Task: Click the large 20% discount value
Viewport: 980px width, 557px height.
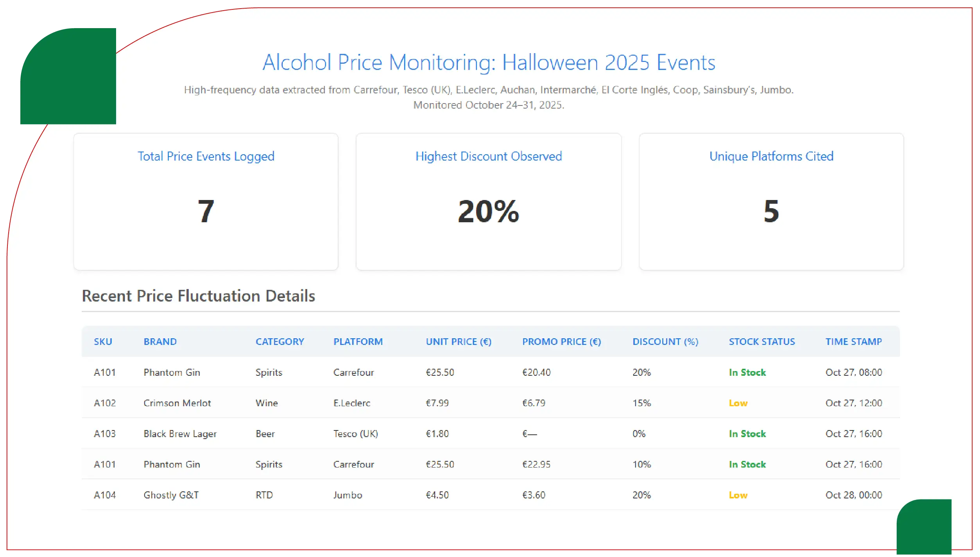Action: 488,212
